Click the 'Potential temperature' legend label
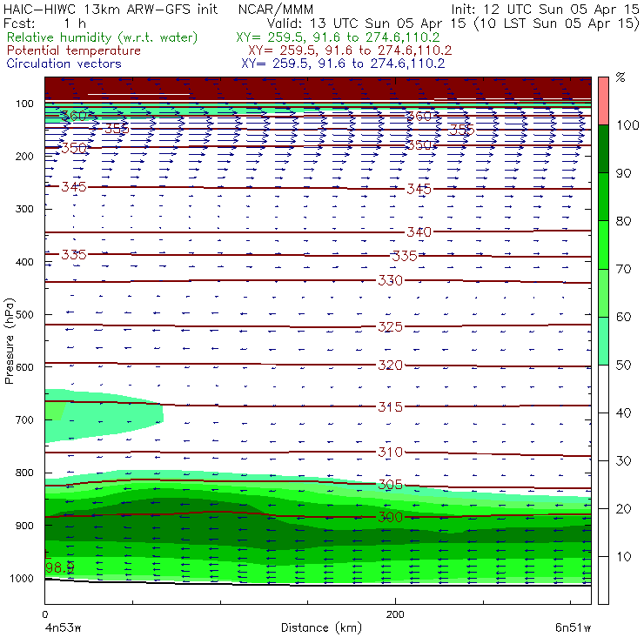 pos(74,50)
